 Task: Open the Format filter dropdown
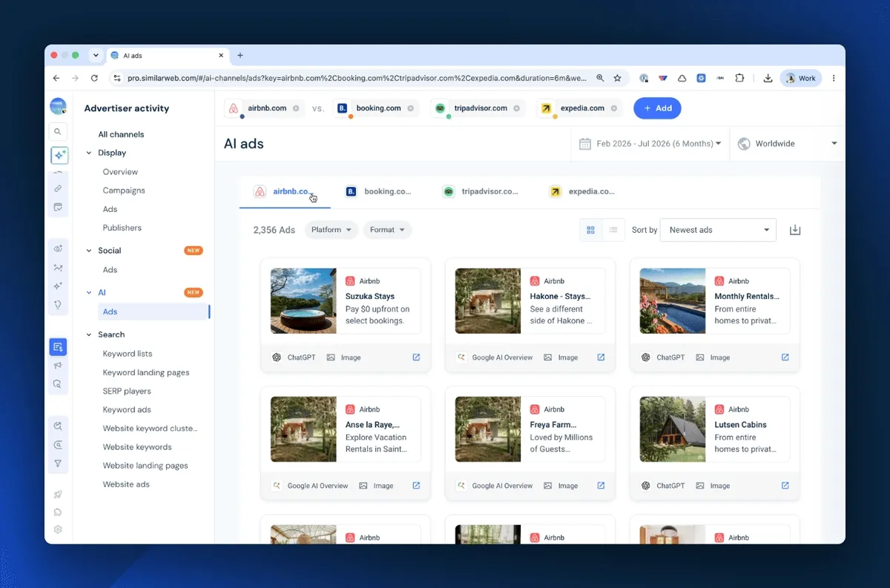387,230
